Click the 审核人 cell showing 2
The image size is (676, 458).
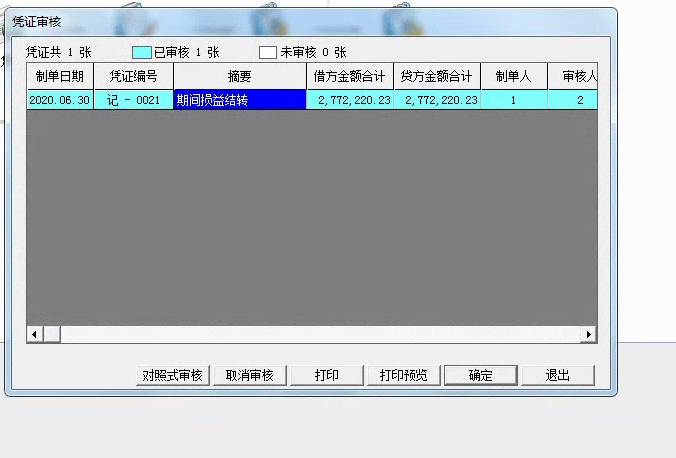pyautogui.click(x=573, y=100)
